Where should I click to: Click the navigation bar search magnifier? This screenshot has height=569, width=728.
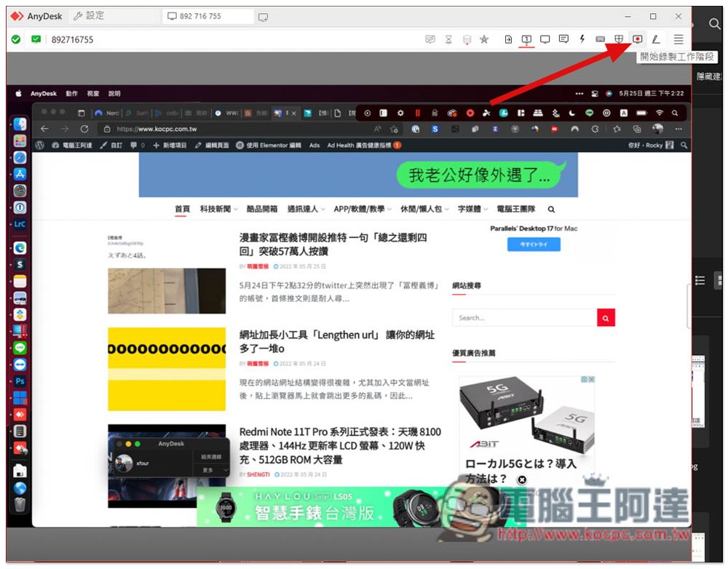(551, 210)
